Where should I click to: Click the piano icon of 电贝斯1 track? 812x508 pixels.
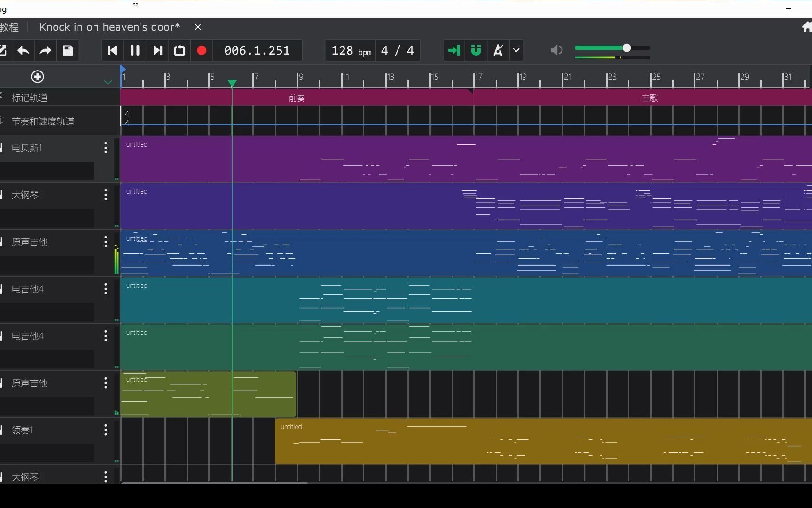pyautogui.click(x=2, y=148)
